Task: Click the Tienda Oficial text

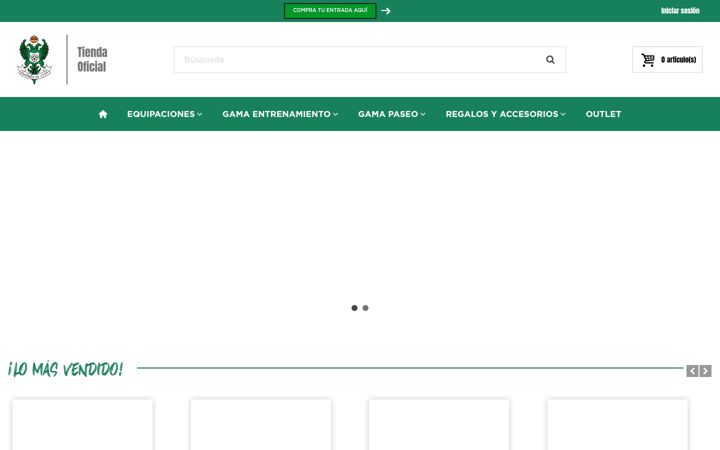Action: [x=92, y=59]
